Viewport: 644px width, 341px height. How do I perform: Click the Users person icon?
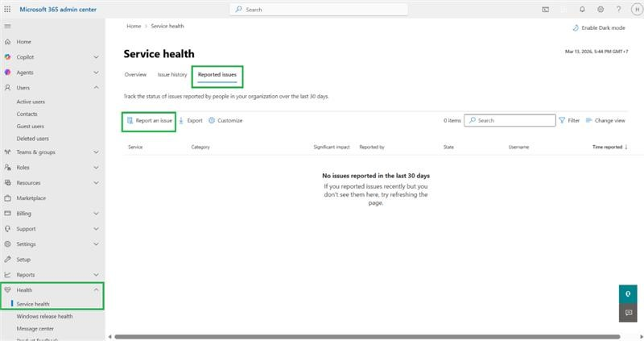(x=7, y=88)
